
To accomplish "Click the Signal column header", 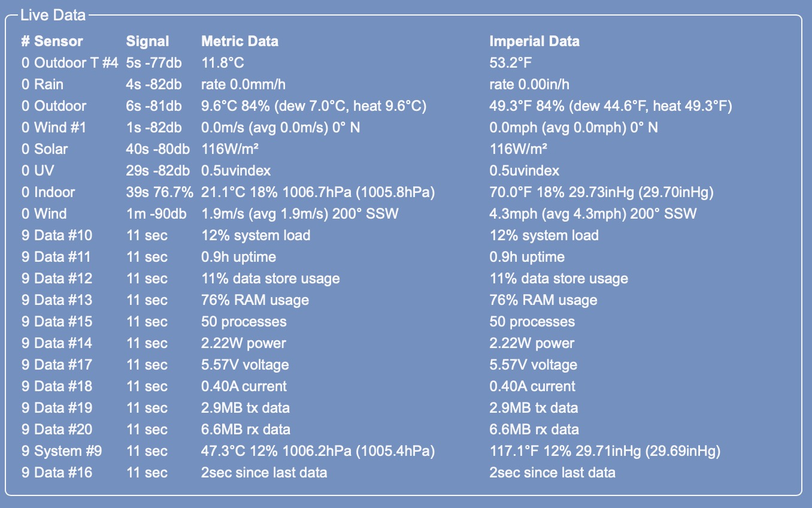I will coord(147,41).
